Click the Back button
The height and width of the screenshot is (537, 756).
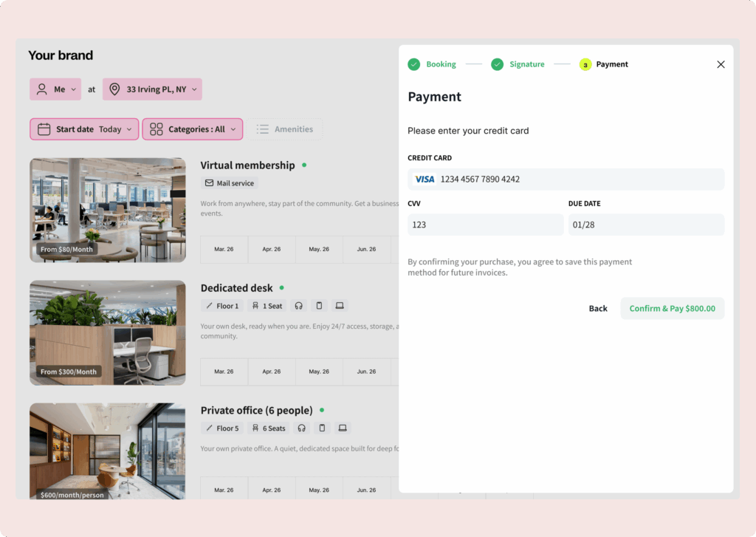pos(598,309)
